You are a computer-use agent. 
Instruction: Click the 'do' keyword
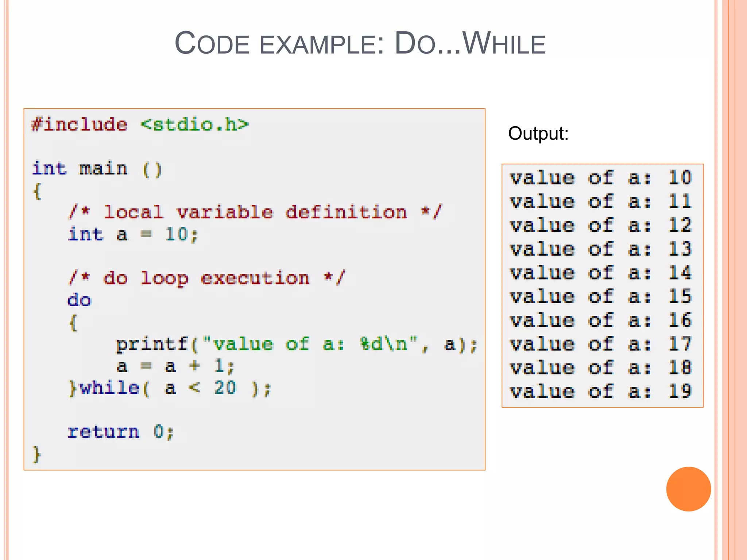tap(80, 300)
